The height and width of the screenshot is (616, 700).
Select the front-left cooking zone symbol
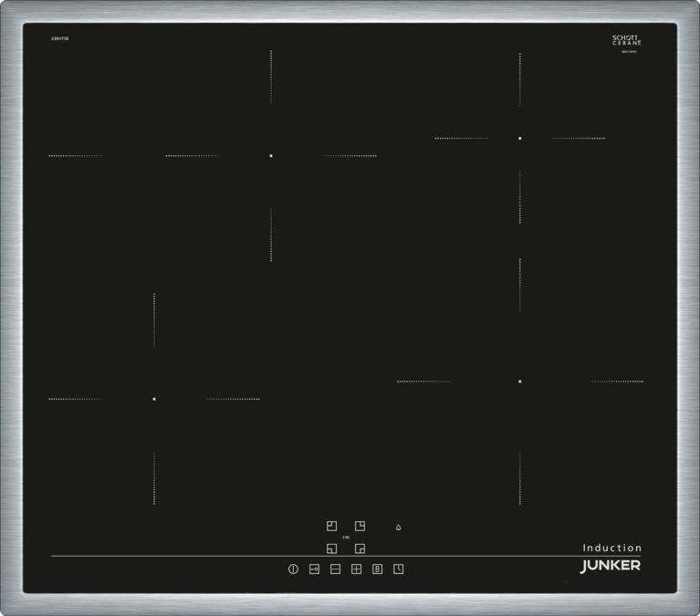point(331,548)
